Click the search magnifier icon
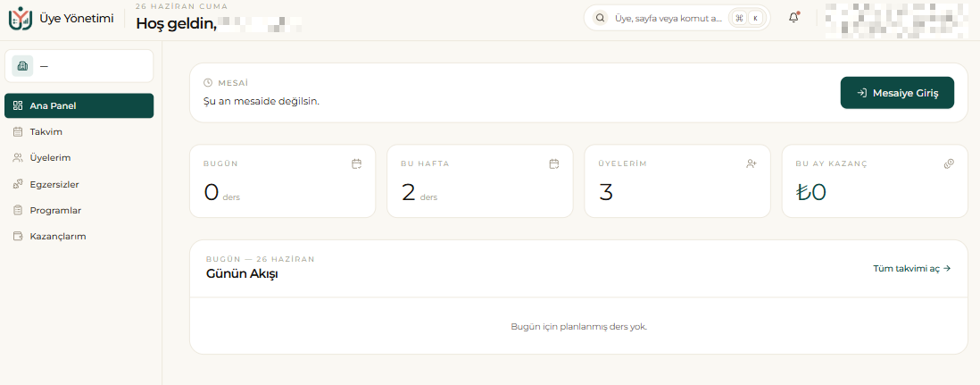Screen dimensions: 980x385 [x=600, y=18]
